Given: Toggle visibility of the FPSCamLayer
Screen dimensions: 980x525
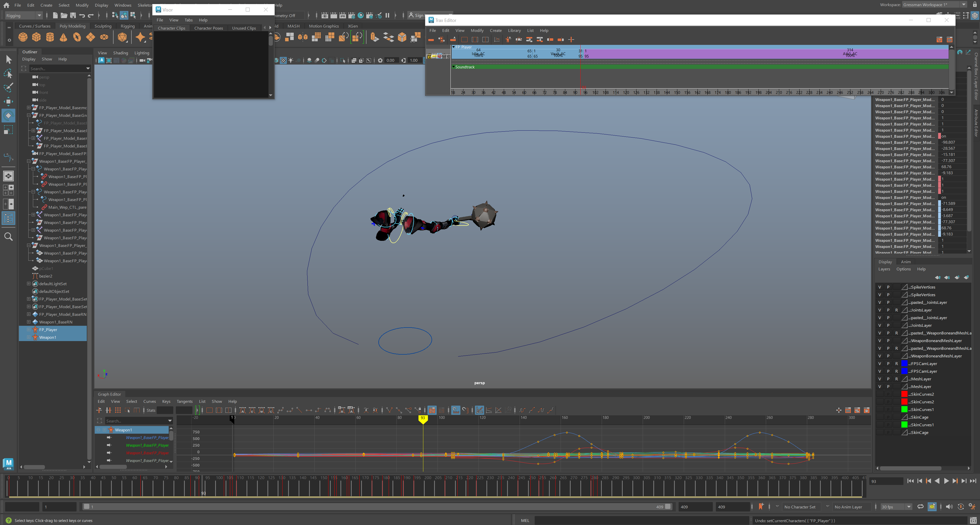Looking at the screenshot, I should [x=879, y=364].
